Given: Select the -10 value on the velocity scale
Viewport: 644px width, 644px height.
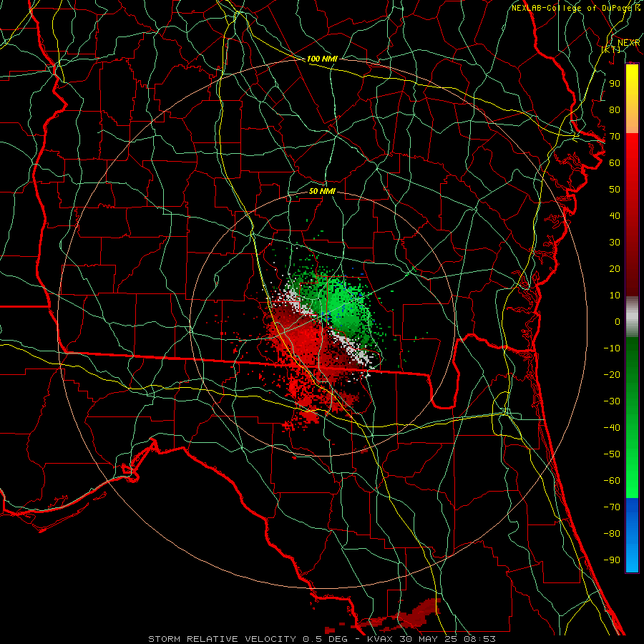Looking at the screenshot, I should 612,348.
